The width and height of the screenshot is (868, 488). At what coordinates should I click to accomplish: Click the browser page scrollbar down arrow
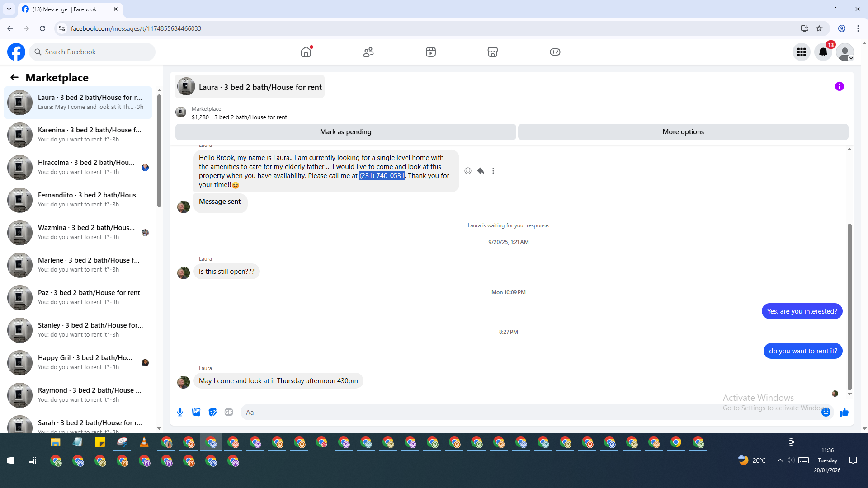[x=864, y=428]
